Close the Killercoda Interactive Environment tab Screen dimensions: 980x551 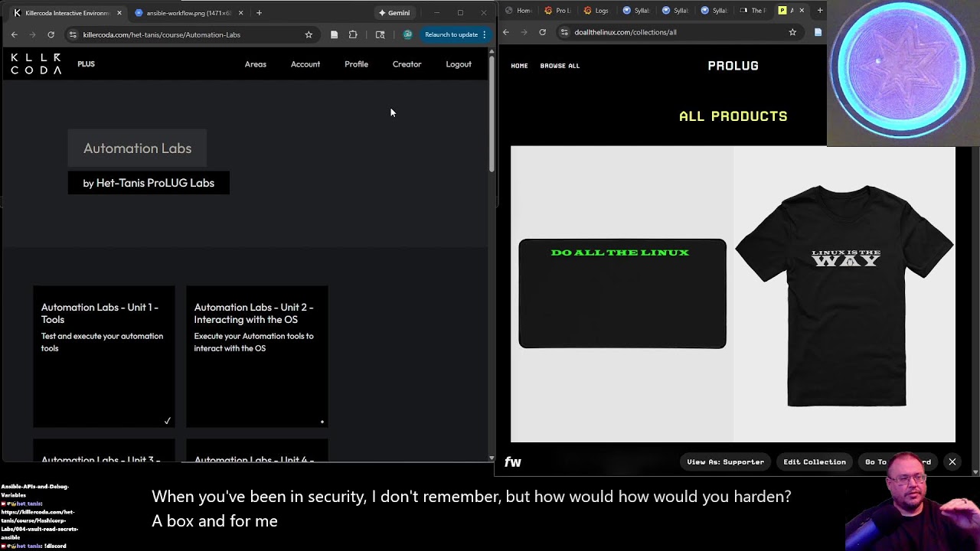119,13
